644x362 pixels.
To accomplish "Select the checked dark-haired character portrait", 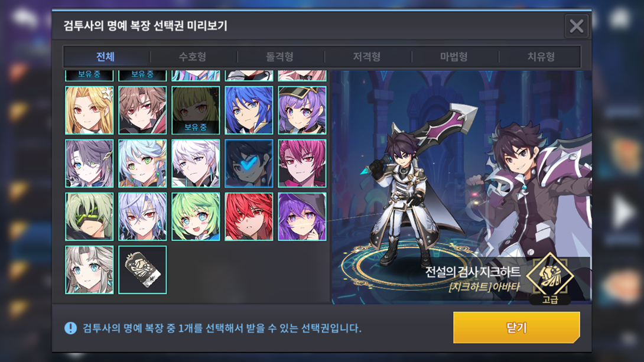I will [x=249, y=164].
